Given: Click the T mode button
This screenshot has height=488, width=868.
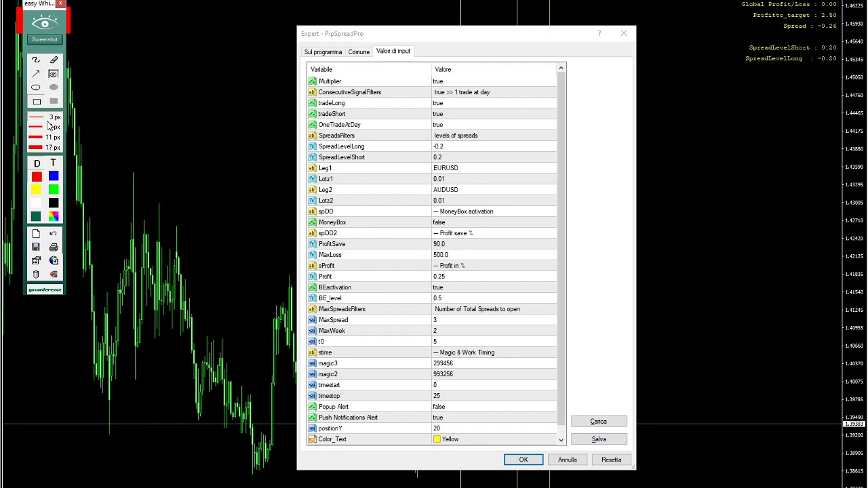Looking at the screenshot, I should click(x=53, y=163).
